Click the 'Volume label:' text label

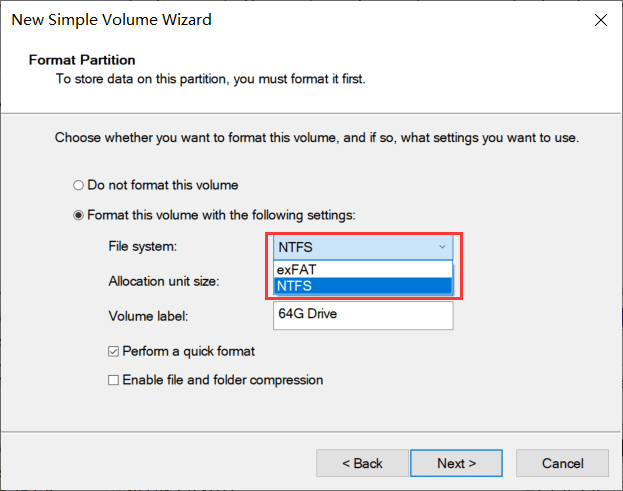(x=148, y=316)
